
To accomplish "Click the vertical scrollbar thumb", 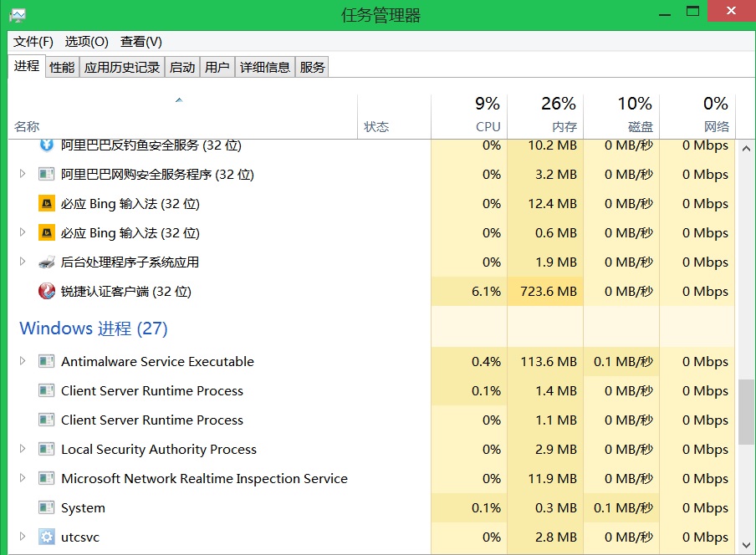I will (x=746, y=412).
